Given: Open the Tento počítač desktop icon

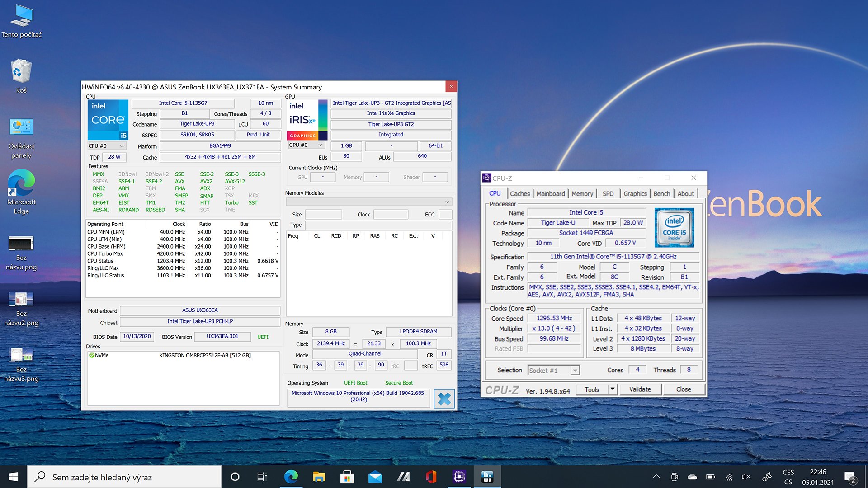Looking at the screenshot, I should coord(21,21).
